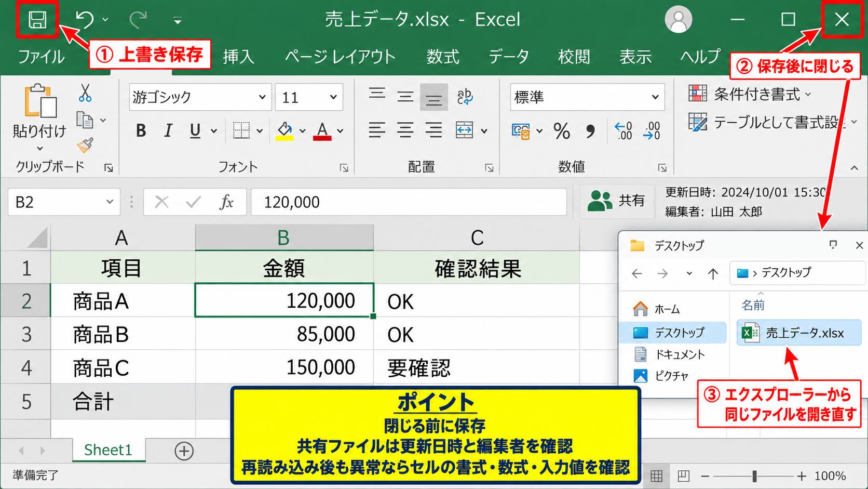The height and width of the screenshot is (489, 868).
Task: Click the Name Box showing B2
Action: tap(64, 202)
